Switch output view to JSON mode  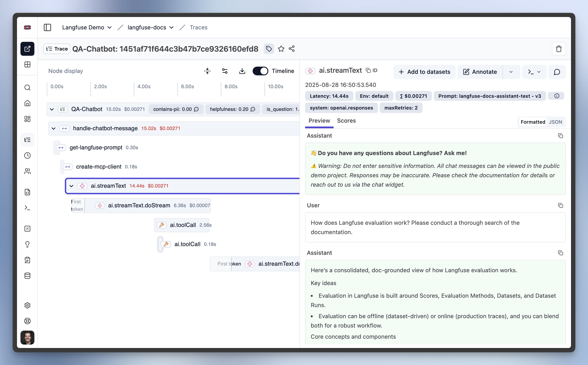[x=555, y=122]
